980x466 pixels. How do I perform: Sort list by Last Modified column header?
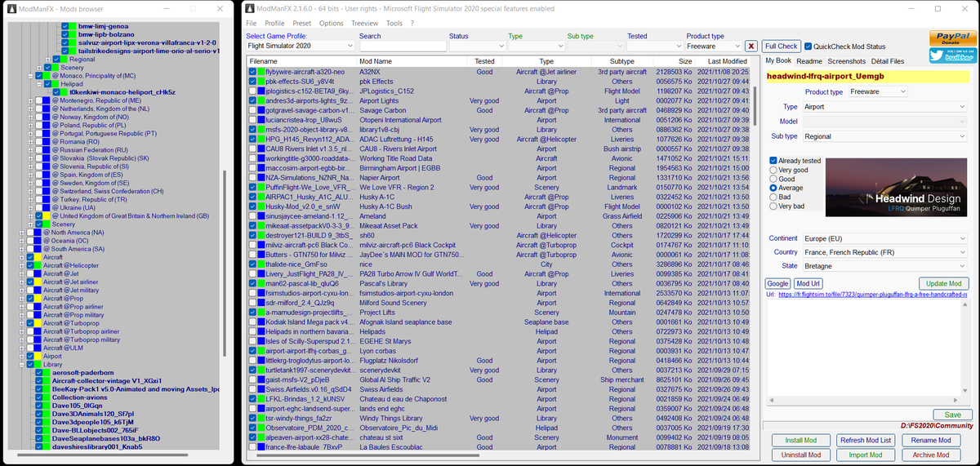tap(727, 61)
